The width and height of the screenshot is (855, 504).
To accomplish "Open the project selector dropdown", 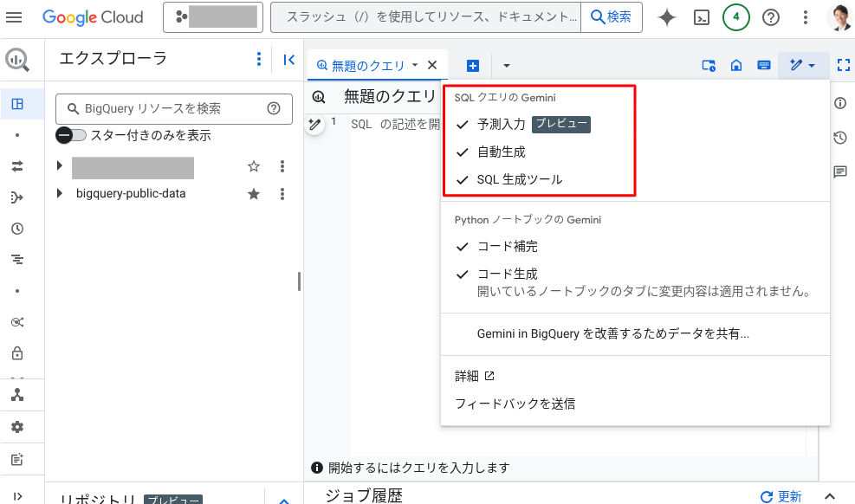I will 212,17.
